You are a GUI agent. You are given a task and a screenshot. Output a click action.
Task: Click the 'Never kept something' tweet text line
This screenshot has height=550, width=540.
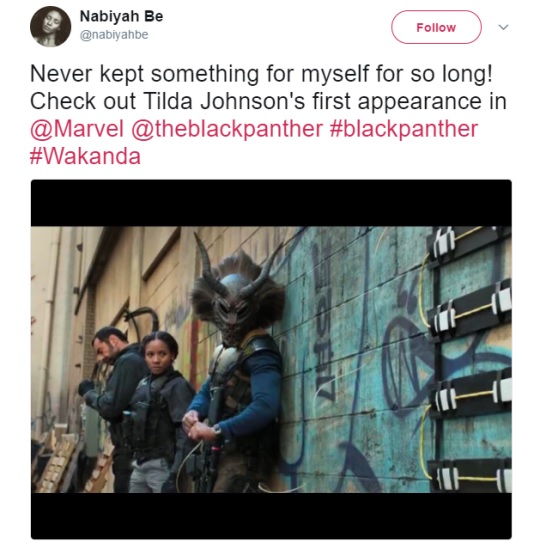point(261,74)
